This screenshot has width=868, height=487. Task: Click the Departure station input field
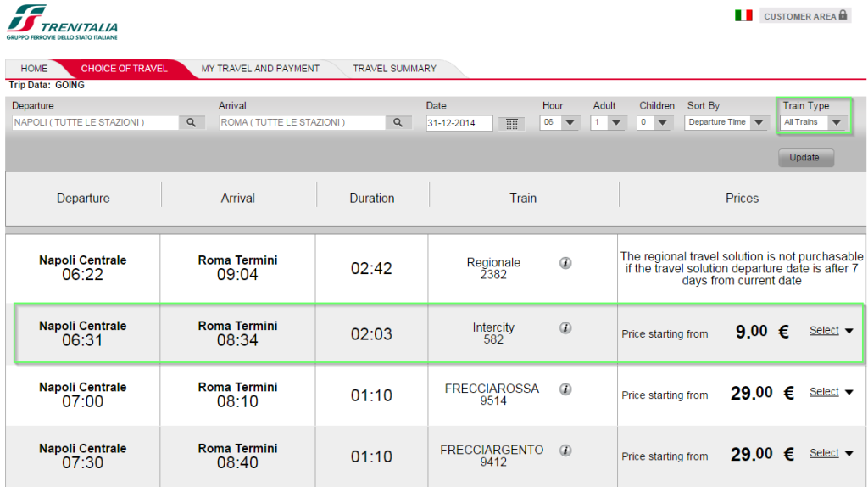tap(95, 122)
